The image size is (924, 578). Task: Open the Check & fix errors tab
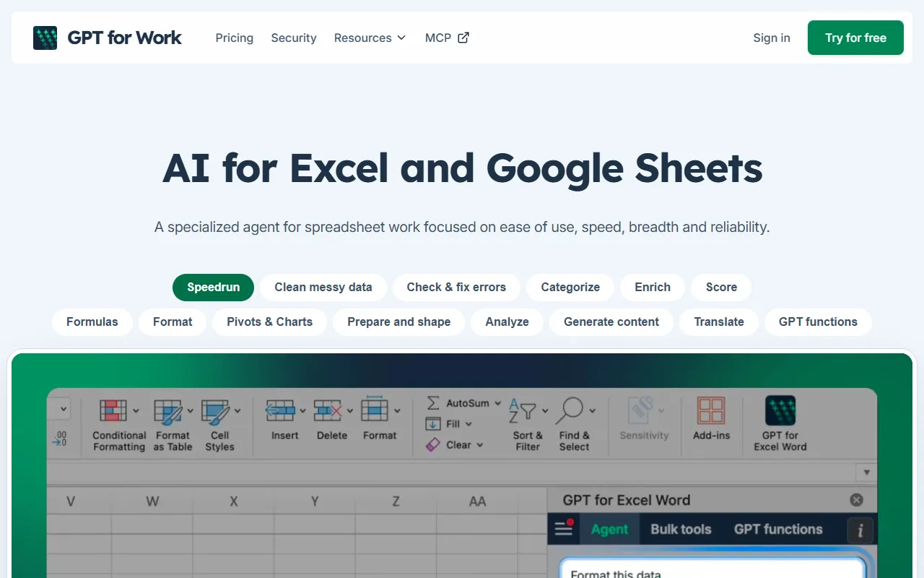coord(456,287)
